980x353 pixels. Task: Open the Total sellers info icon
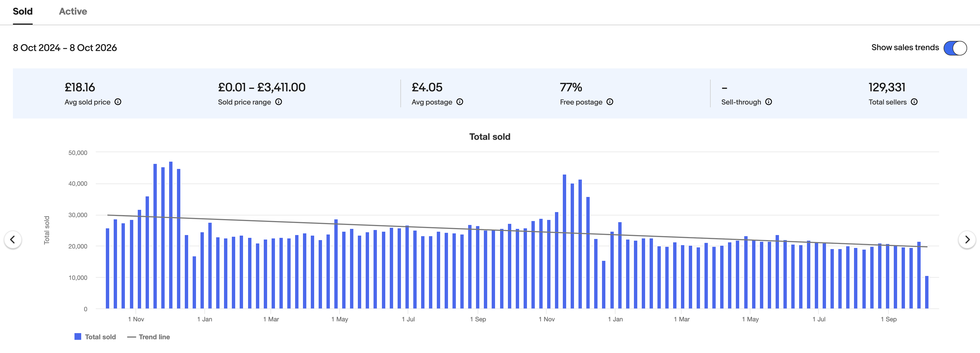pos(914,102)
